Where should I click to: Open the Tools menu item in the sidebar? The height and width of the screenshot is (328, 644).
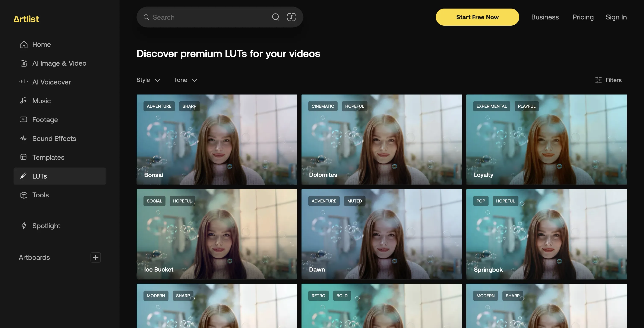[40, 195]
